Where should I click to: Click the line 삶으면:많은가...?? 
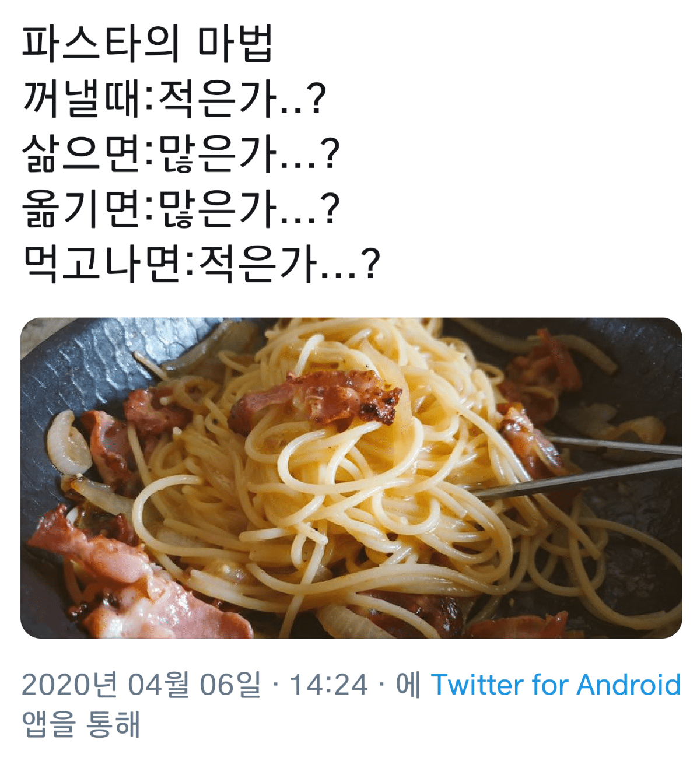(181, 154)
